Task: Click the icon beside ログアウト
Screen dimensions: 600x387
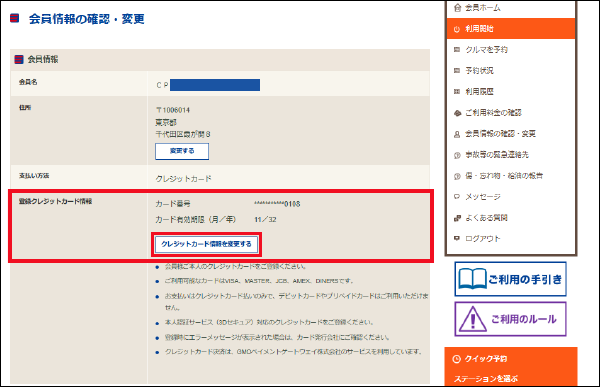Action: coord(457,238)
